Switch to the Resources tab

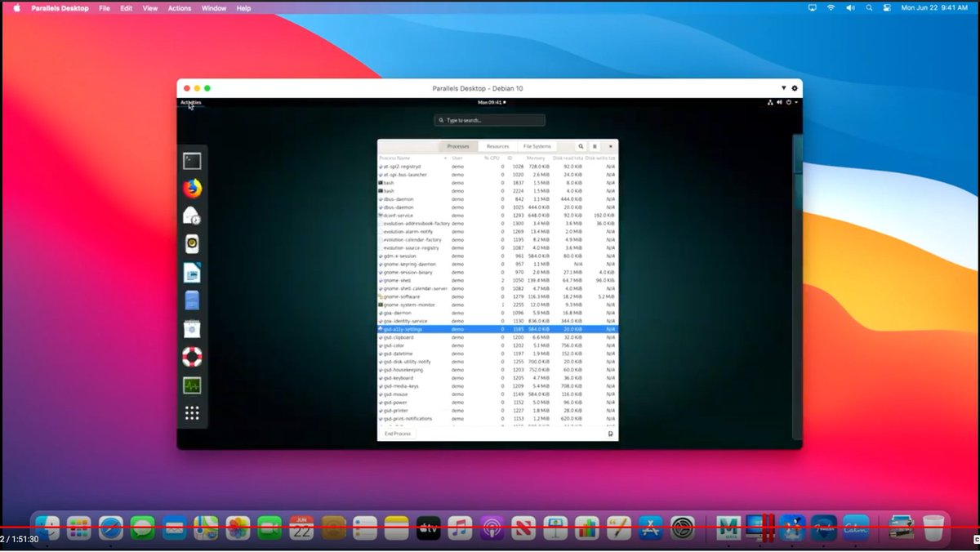click(497, 146)
